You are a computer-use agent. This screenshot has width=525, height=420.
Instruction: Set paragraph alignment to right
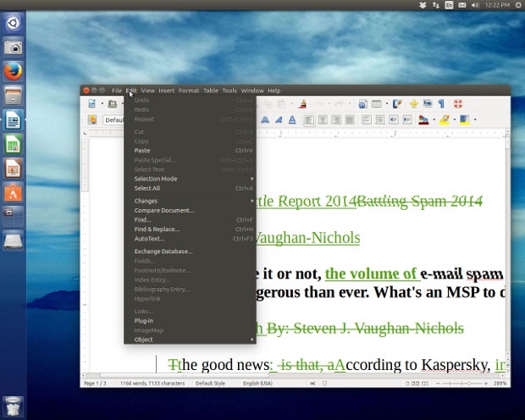(336, 119)
